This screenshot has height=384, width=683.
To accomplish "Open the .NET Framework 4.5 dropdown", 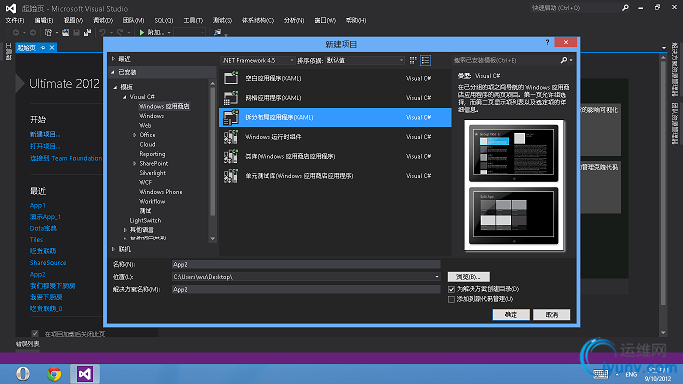I will pyautogui.click(x=258, y=61).
